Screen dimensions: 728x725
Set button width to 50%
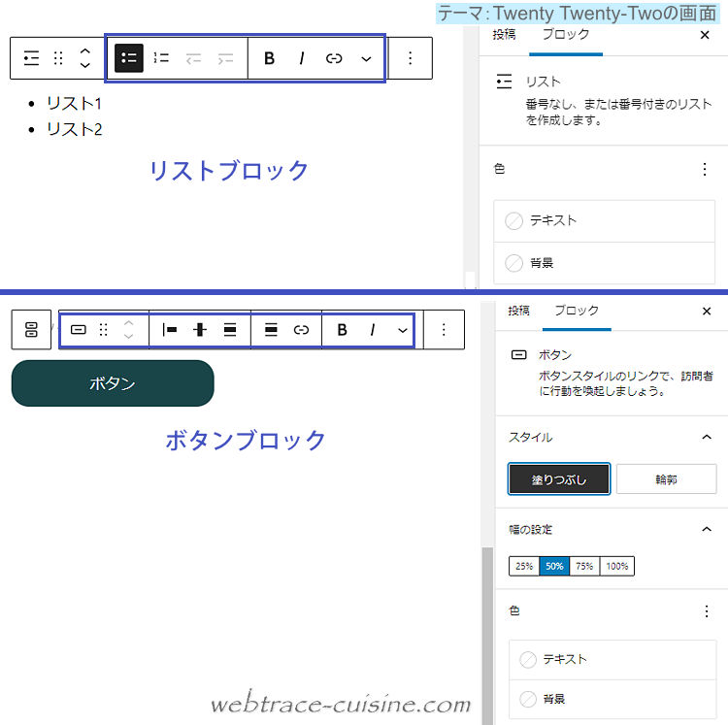(x=554, y=566)
